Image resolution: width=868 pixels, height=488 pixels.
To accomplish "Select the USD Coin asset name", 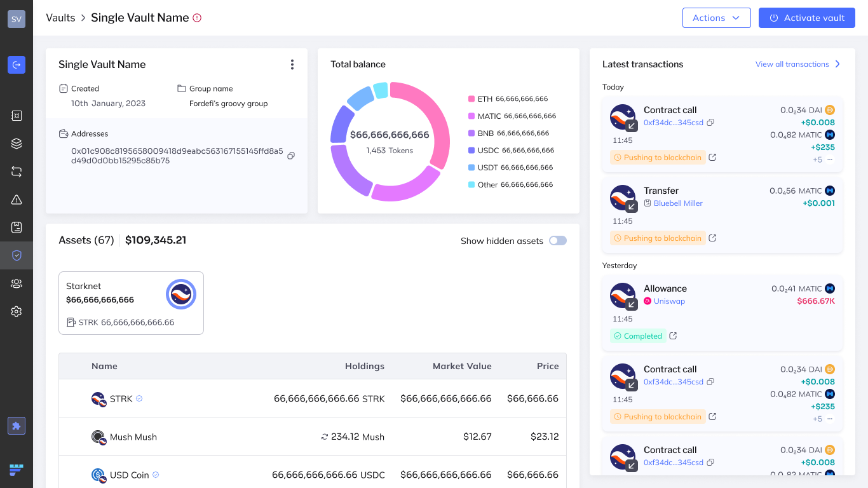I will pyautogui.click(x=130, y=475).
